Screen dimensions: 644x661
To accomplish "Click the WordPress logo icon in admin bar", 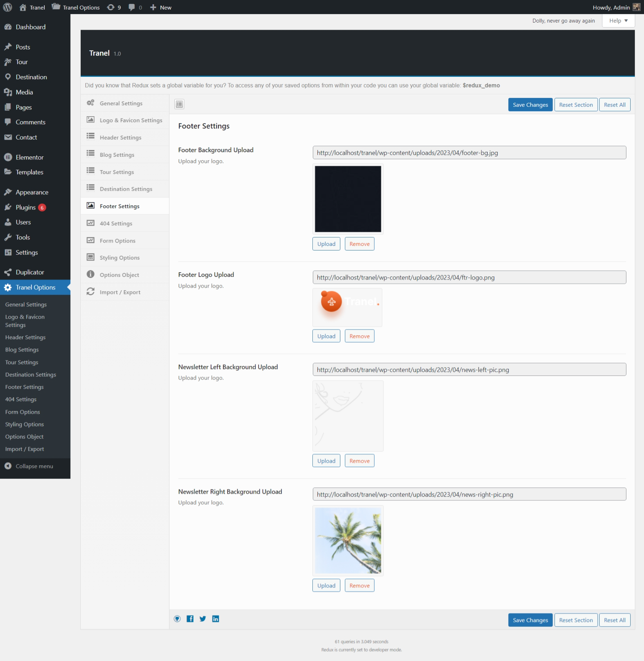I will [x=8, y=7].
